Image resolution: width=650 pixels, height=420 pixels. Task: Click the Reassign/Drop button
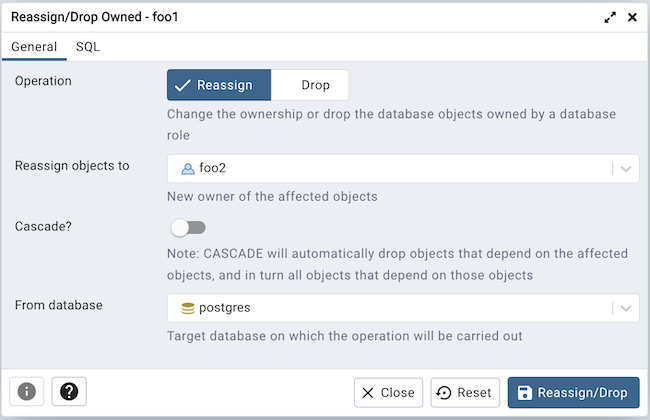[x=573, y=393]
